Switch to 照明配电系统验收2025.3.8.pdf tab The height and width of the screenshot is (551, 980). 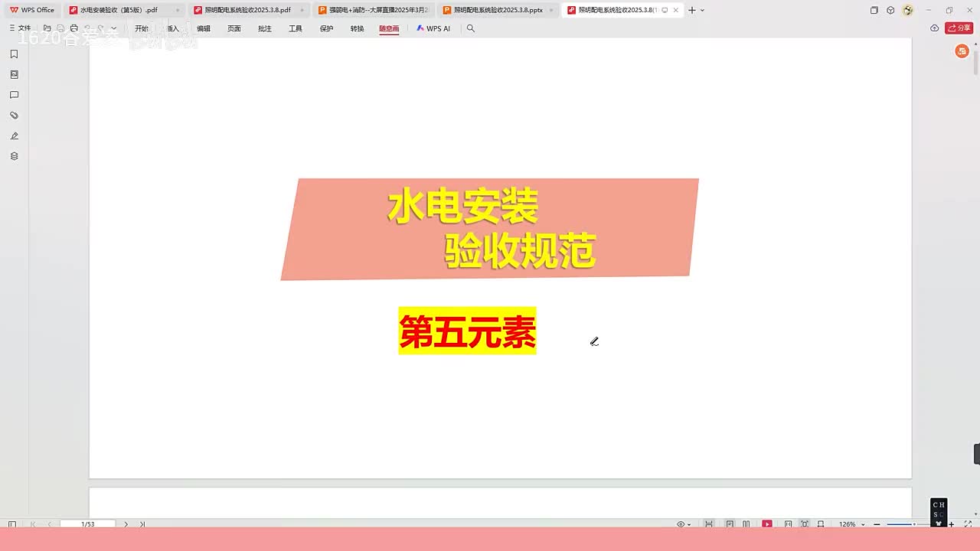pyautogui.click(x=249, y=10)
